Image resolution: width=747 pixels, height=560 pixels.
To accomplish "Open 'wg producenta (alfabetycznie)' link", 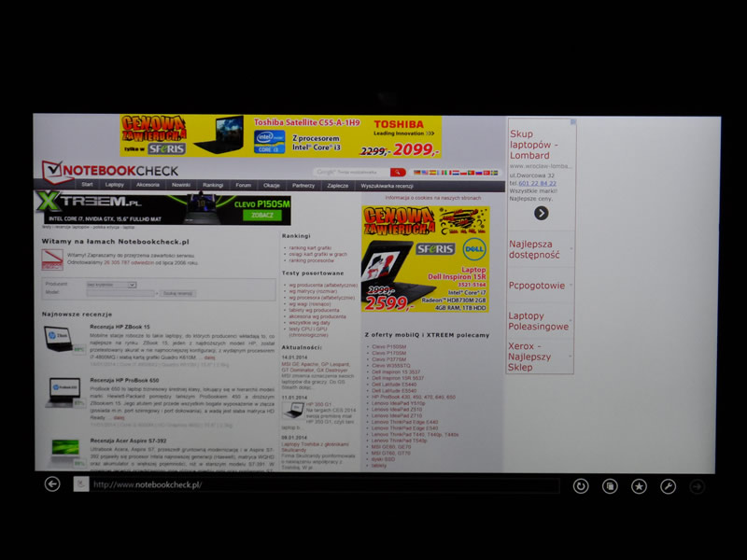I will 323,286.
